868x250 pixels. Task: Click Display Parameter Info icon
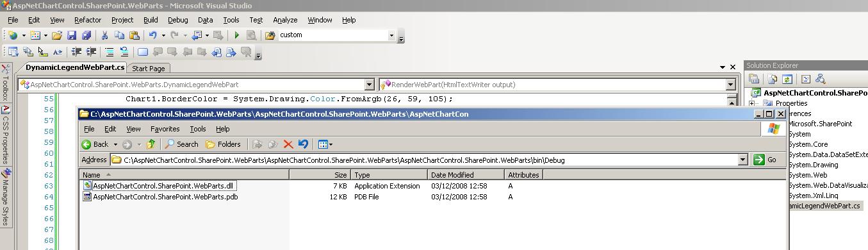tap(28, 52)
